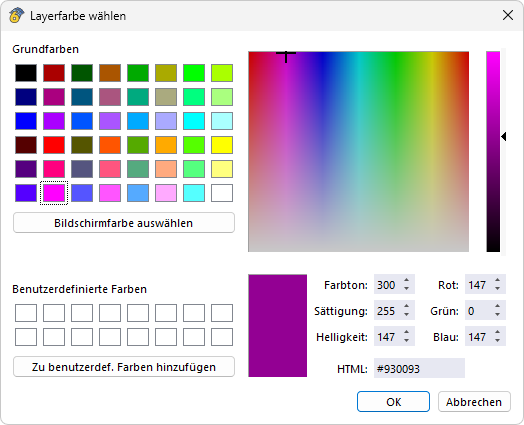The height and width of the screenshot is (425, 524).
Task: Pick the pure red basic color swatch
Action: (54, 145)
